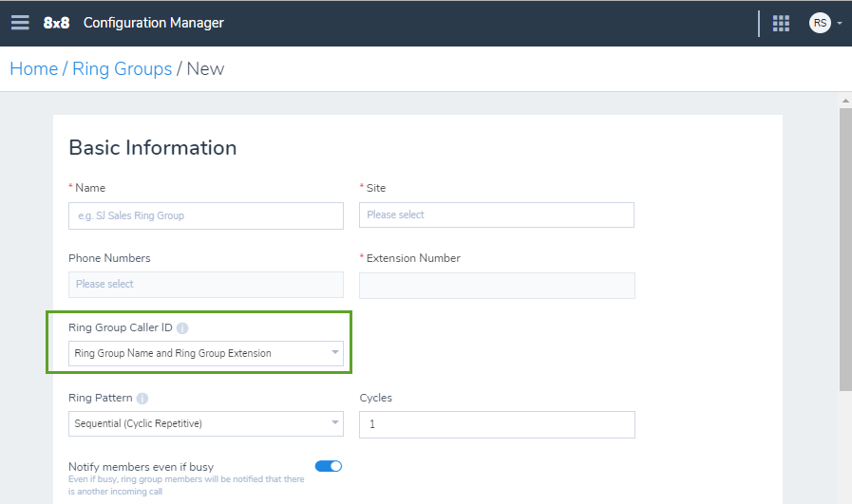The width and height of the screenshot is (852, 504).
Task: Click the Name input field
Action: point(206,215)
